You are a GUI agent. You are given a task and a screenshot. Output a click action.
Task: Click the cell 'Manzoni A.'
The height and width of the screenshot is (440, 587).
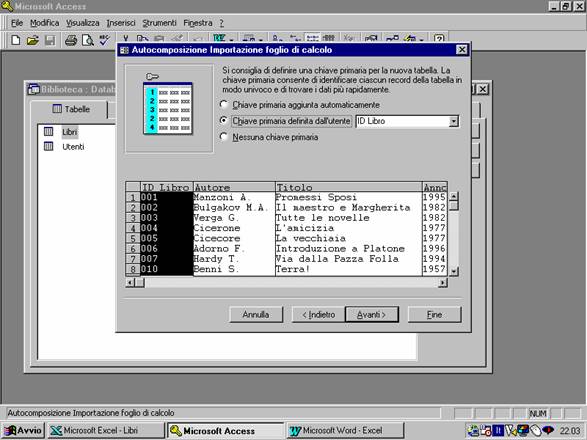tap(234, 197)
